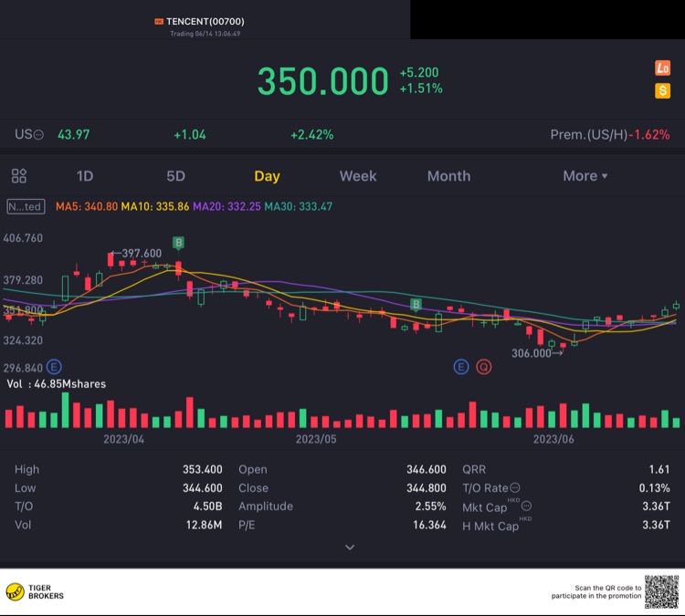This screenshot has width=685, height=616.
Task: Click the green B buy marker near 397.600
Action: 178,243
